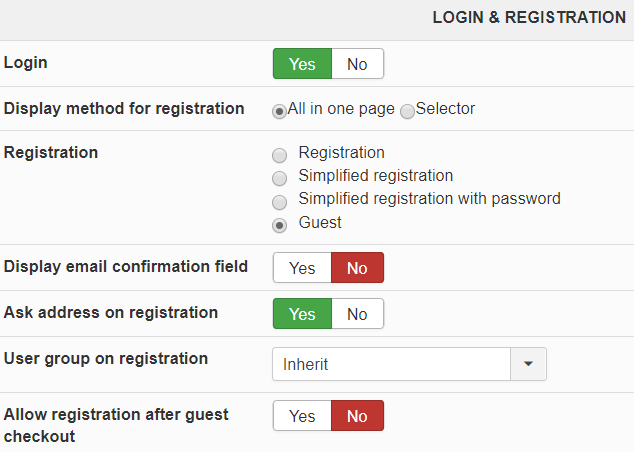Select the Registration radio option
The height and width of the screenshot is (452, 634).
click(x=279, y=155)
